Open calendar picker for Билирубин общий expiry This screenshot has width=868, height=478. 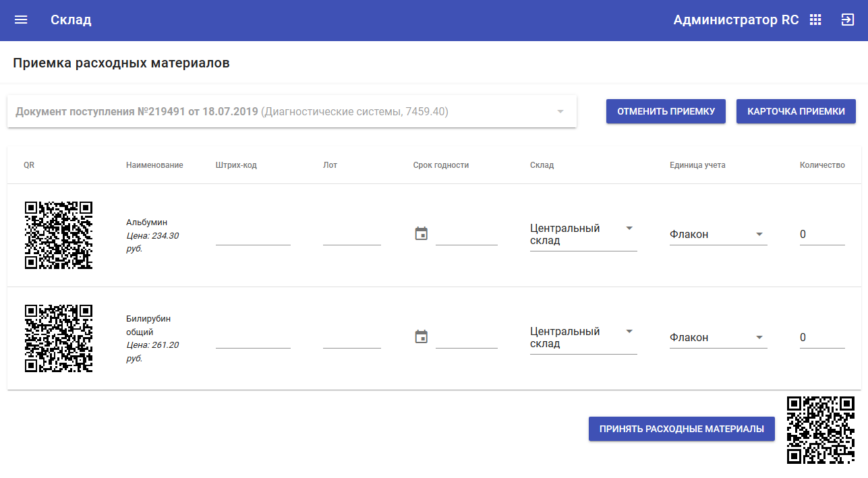pyautogui.click(x=422, y=337)
